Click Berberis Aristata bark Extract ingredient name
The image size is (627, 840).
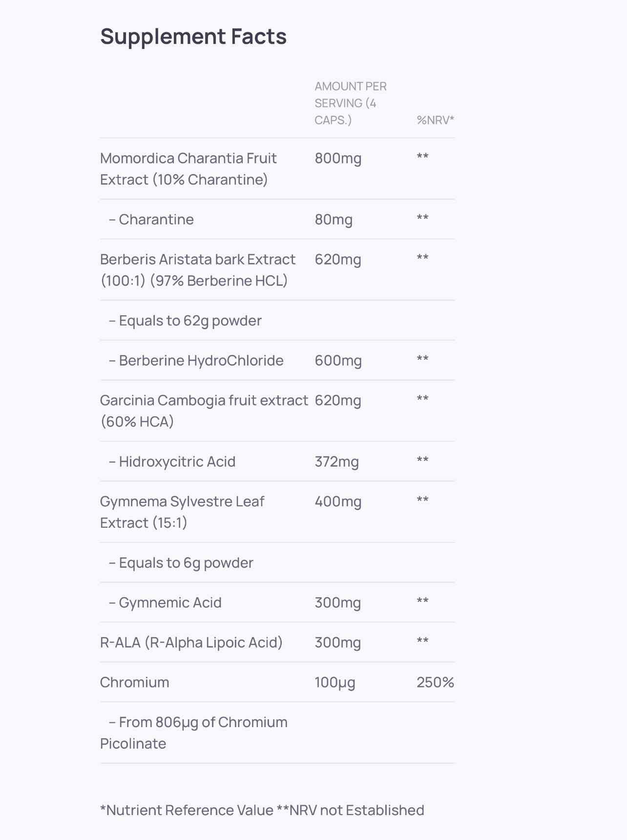tap(198, 270)
